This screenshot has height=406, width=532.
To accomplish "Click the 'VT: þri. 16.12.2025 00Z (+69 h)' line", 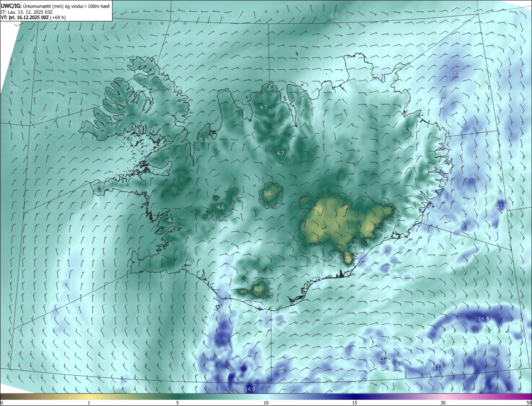I will click(33, 17).
